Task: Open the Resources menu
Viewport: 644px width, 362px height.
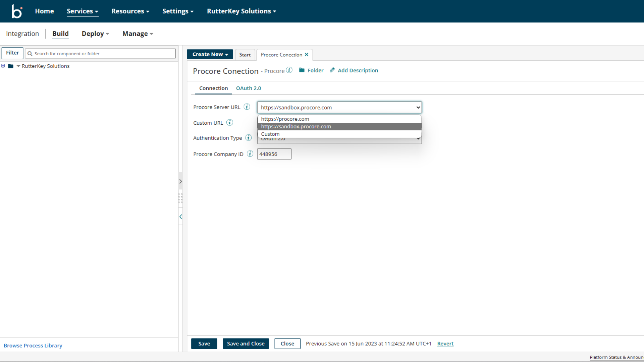Action: (130, 11)
